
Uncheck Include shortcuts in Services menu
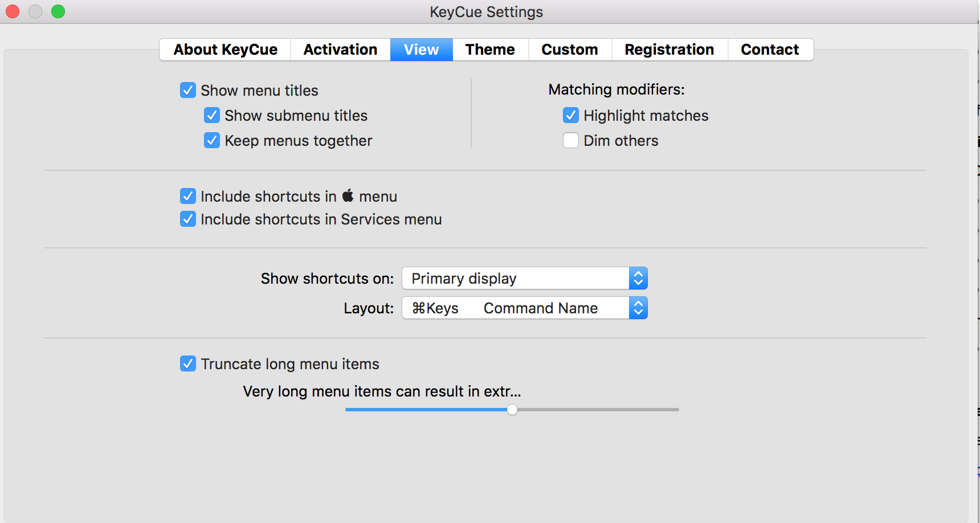pyautogui.click(x=188, y=219)
